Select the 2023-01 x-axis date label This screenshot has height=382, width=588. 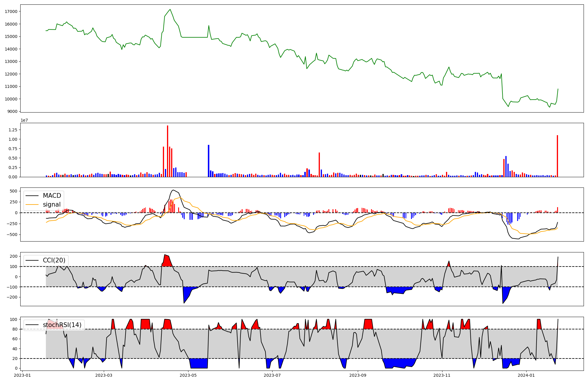pos(22,375)
